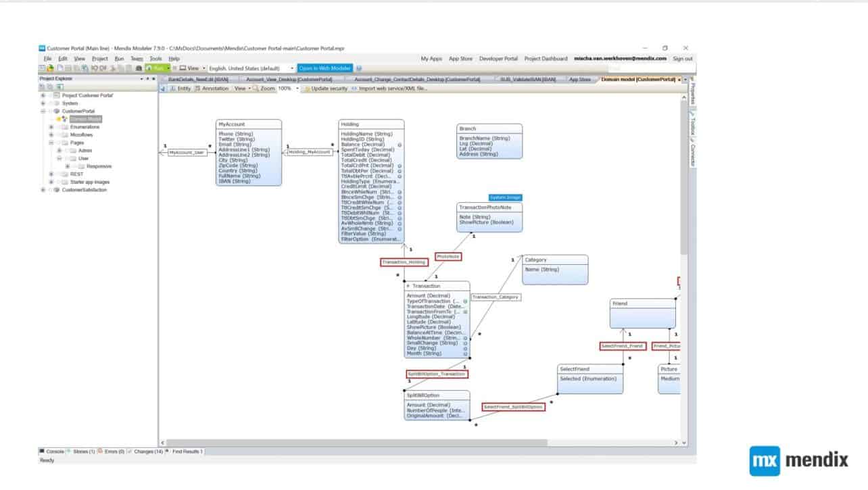Switch to the SUB_ValidateIBAN tab
The width and height of the screenshot is (868, 490).
(x=527, y=79)
